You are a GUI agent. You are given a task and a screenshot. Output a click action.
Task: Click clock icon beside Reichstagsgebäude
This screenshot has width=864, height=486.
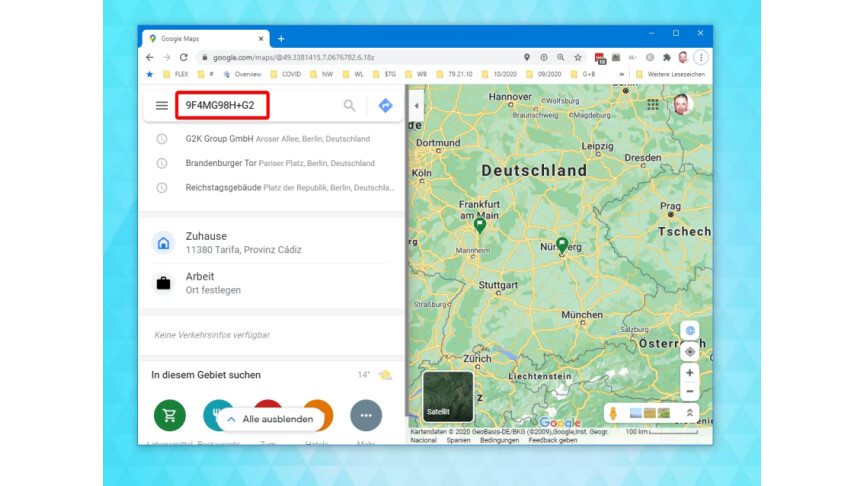pyautogui.click(x=161, y=187)
